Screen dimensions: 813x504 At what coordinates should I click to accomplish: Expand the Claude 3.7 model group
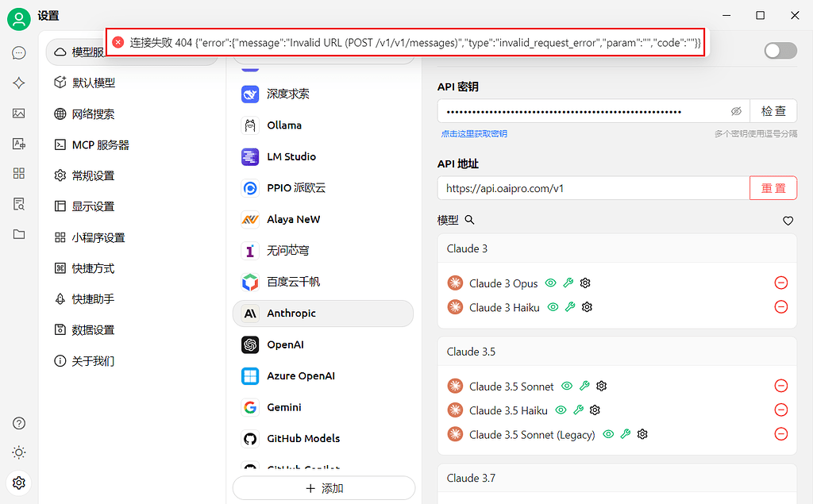(617, 478)
